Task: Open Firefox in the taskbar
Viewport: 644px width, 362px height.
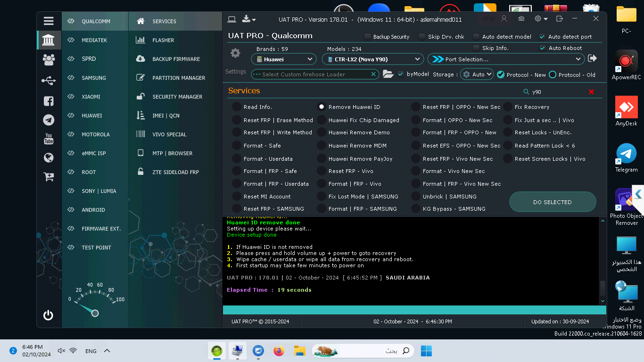Action: pyautogui.click(x=279, y=351)
